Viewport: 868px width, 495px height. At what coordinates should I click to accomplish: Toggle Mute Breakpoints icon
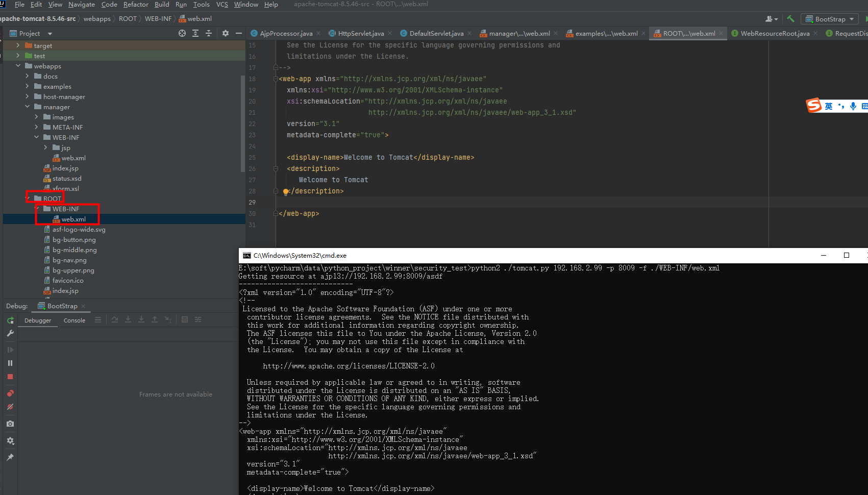10,407
